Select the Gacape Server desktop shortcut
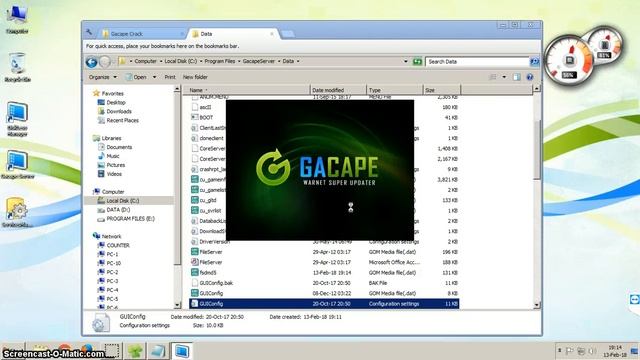 17,164
